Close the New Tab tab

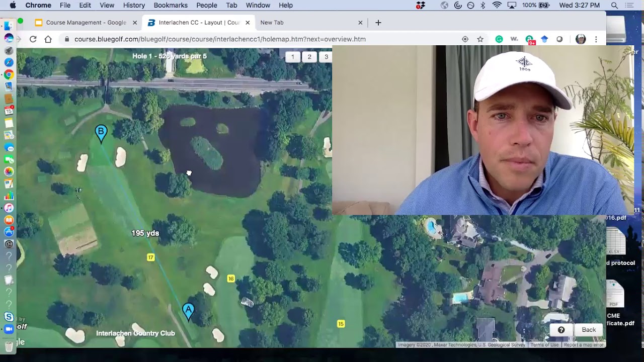360,23
